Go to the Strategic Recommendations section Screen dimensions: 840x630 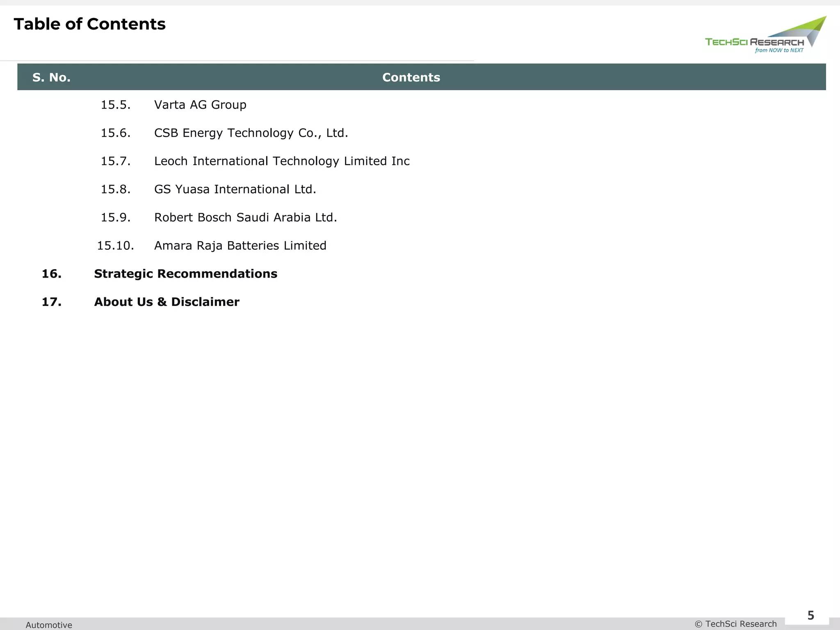(185, 274)
